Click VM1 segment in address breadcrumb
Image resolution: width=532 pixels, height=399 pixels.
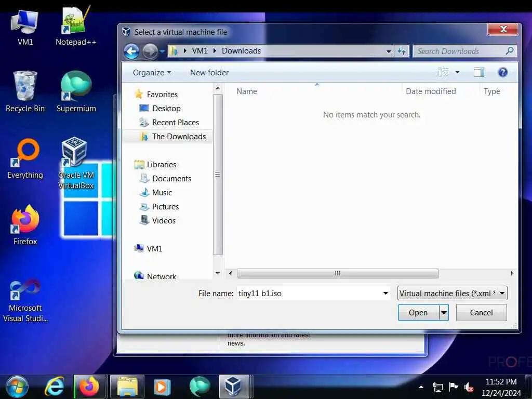[199, 51]
